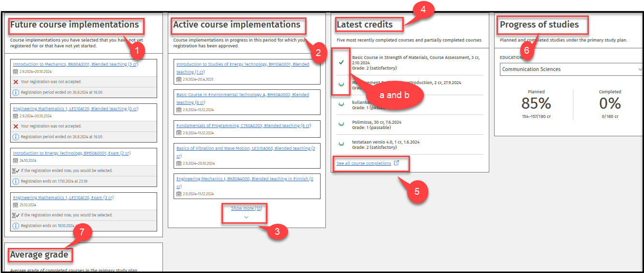Click external-link icon beside See all course completions
Viewport: 644px width, 273px height.
coord(397,163)
